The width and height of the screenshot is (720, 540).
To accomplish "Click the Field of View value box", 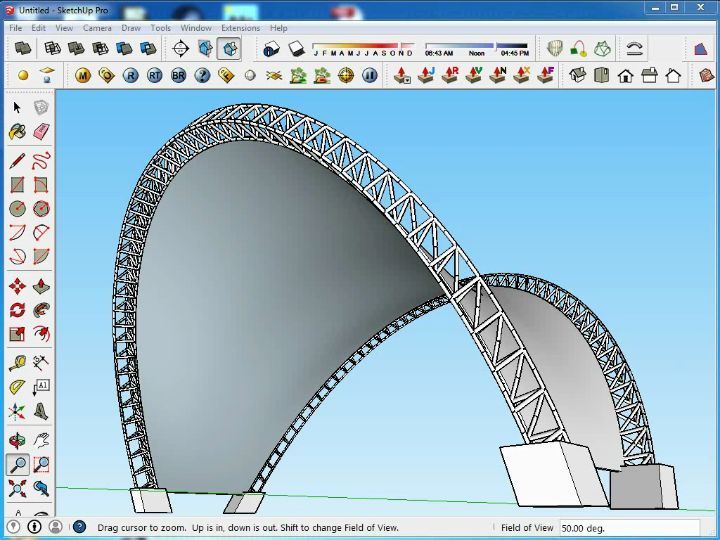I will pyautogui.click(x=629, y=528).
